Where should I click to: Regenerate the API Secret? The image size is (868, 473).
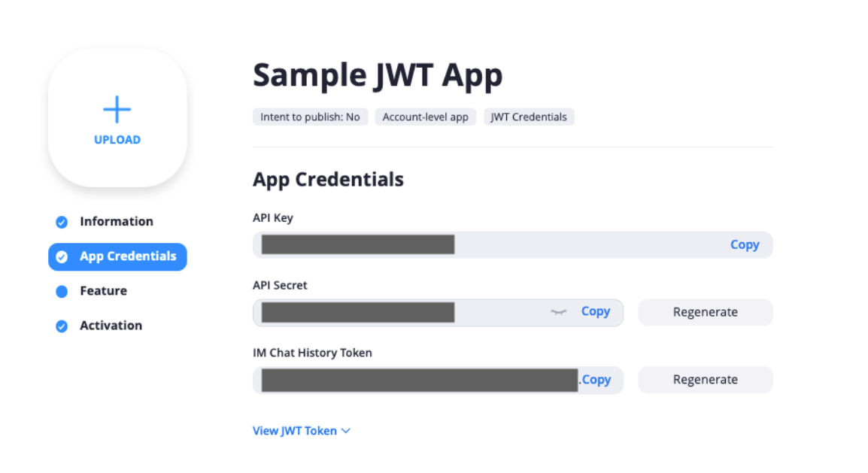point(705,312)
